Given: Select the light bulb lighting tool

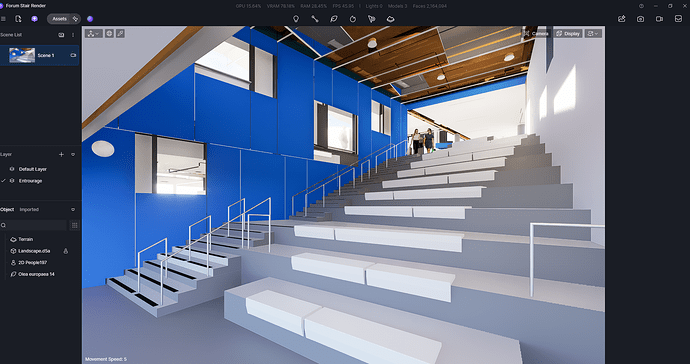Looking at the screenshot, I should click(296, 19).
